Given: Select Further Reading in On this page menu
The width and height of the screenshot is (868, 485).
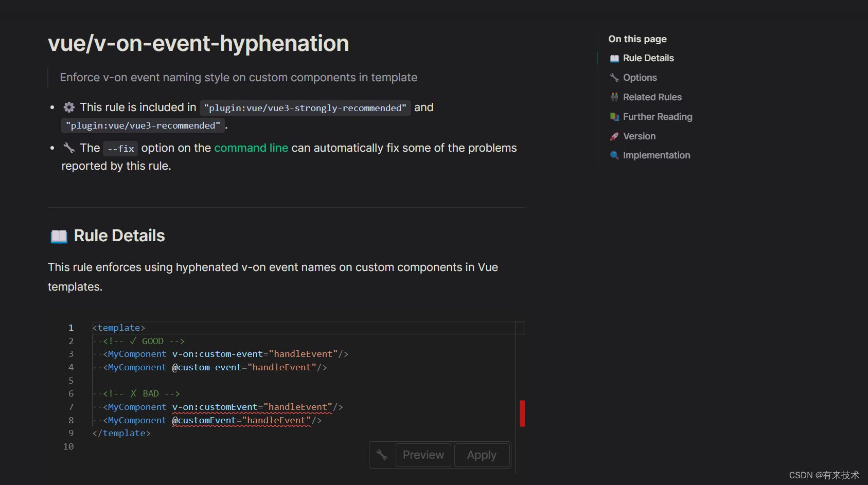Looking at the screenshot, I should click(658, 117).
